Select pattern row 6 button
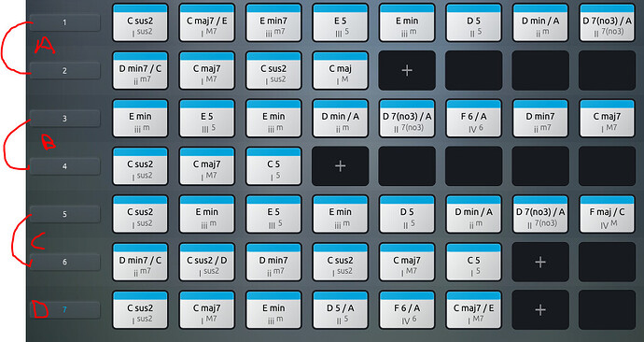 [x=65, y=262]
